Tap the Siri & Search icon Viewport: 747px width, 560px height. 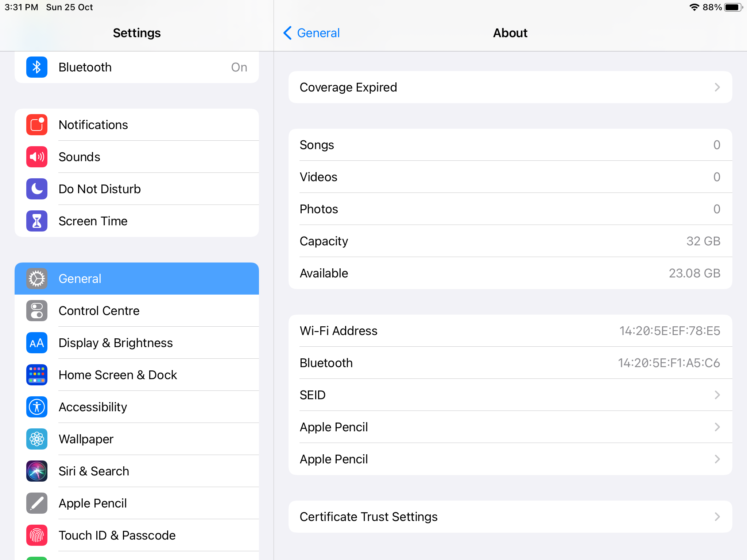[36, 471]
